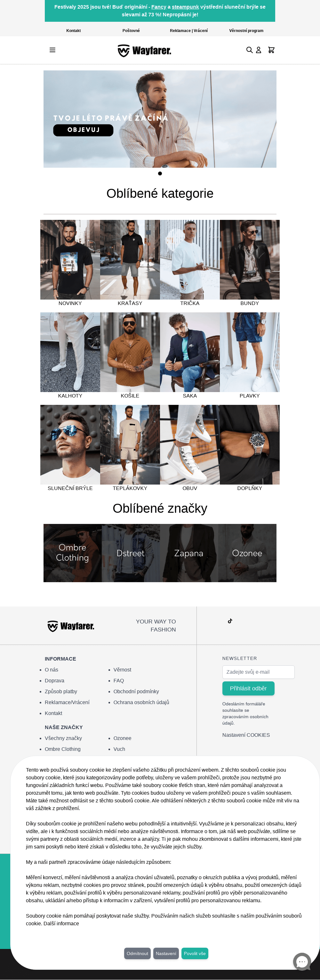The width and height of the screenshot is (320, 980).
Task: Open the chat bubble widget
Action: click(x=302, y=961)
